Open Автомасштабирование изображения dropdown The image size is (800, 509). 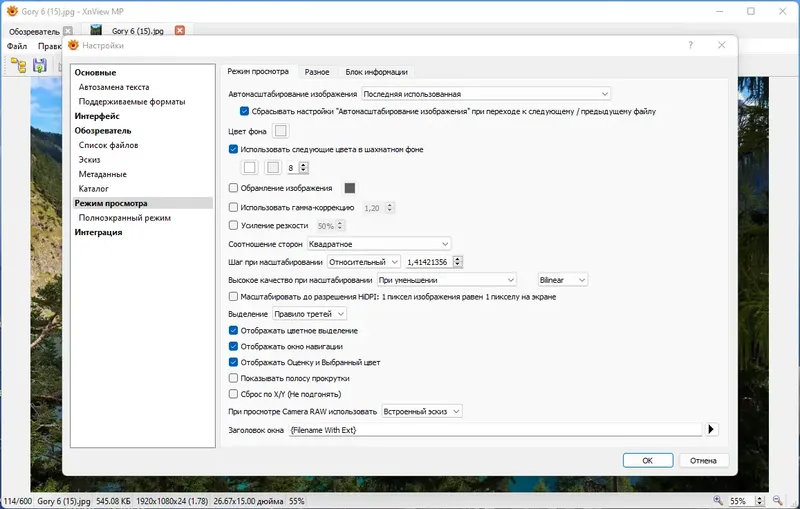click(x=486, y=94)
